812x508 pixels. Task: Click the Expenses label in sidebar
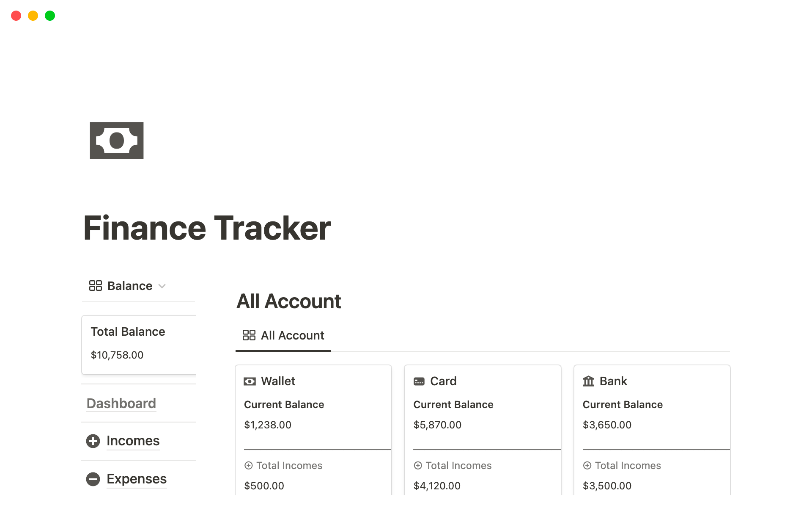point(137,478)
